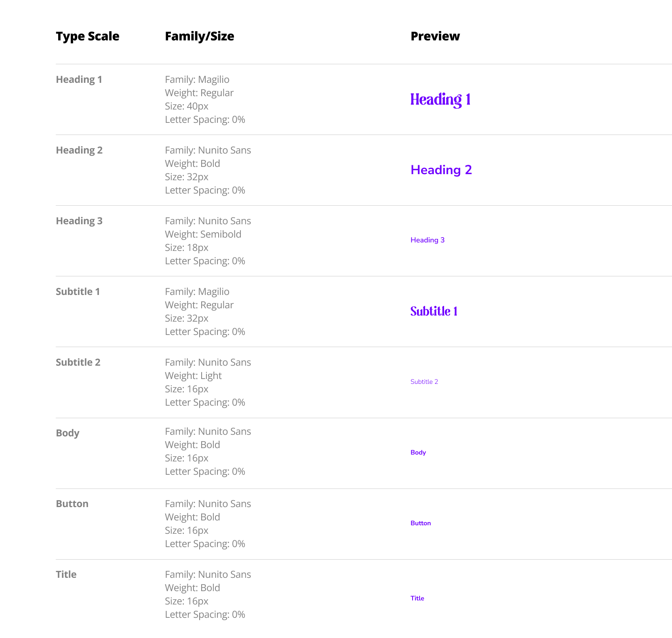Select the small purple Subtitle 2 preview
The width and height of the screenshot is (672, 638).
(424, 382)
